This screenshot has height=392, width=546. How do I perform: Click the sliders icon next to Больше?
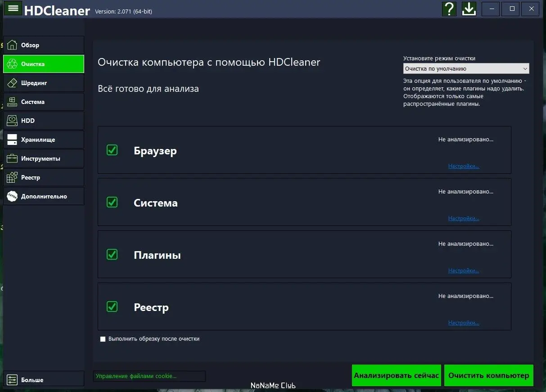[12, 380]
